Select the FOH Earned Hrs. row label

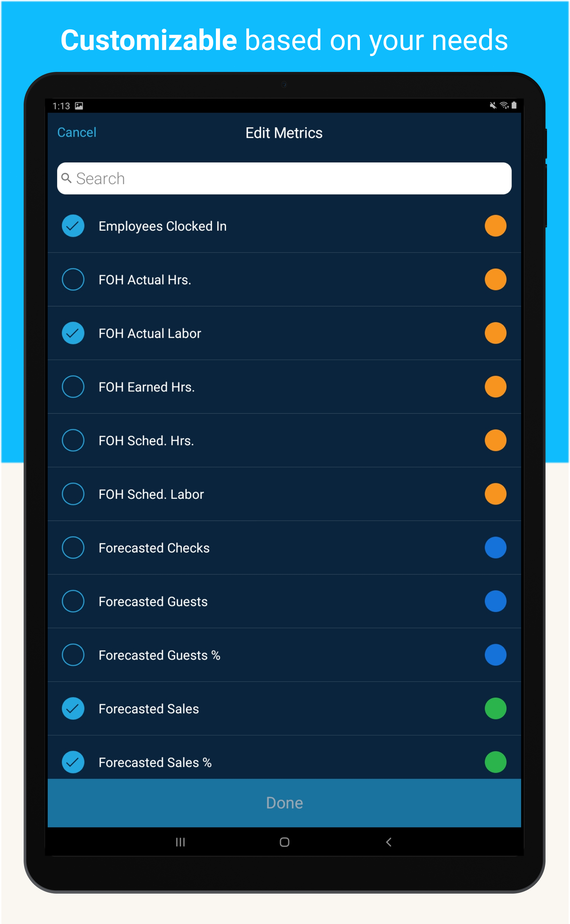click(147, 387)
